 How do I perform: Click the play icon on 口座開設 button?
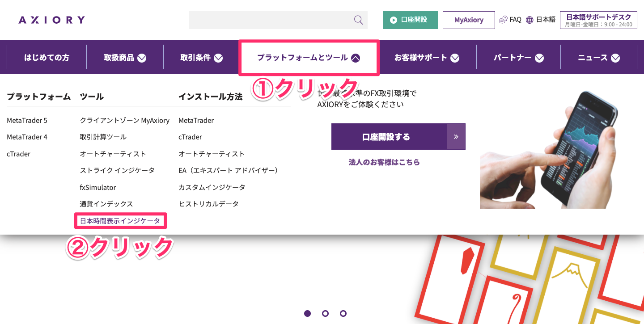394,20
